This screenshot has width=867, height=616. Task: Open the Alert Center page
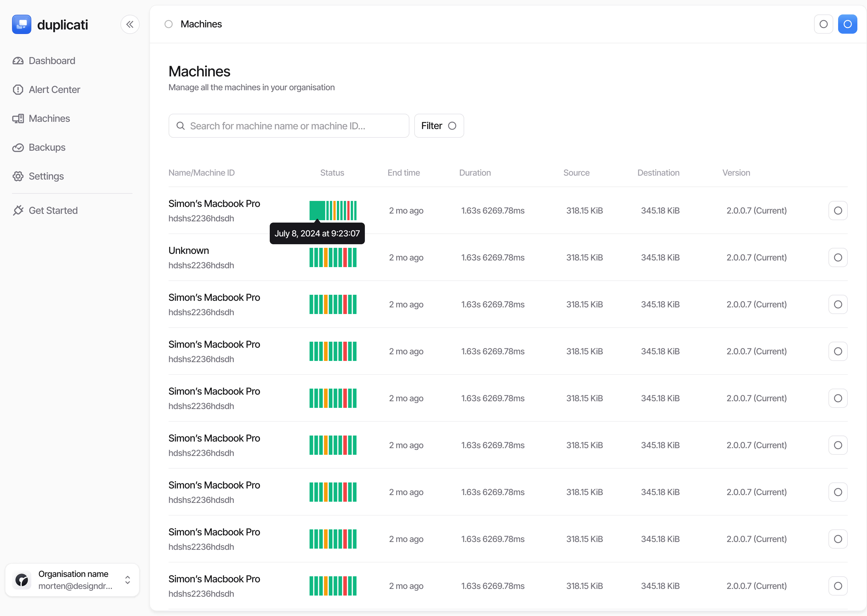coord(54,90)
